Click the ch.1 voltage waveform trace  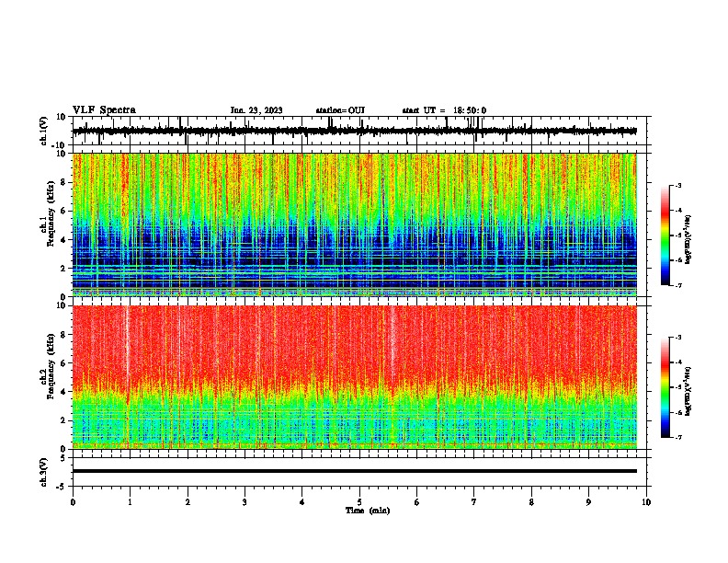coord(354,131)
